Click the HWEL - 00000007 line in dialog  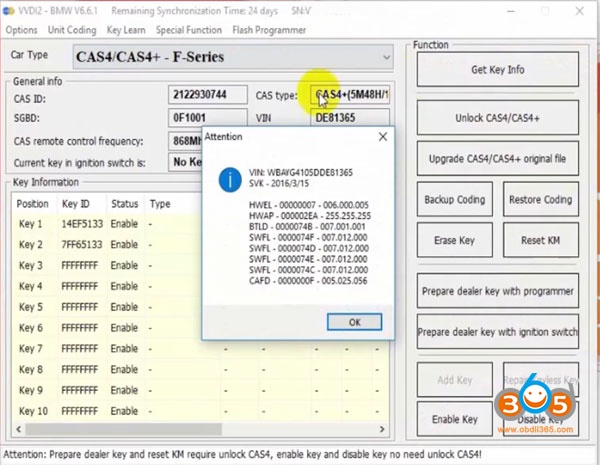pos(308,205)
